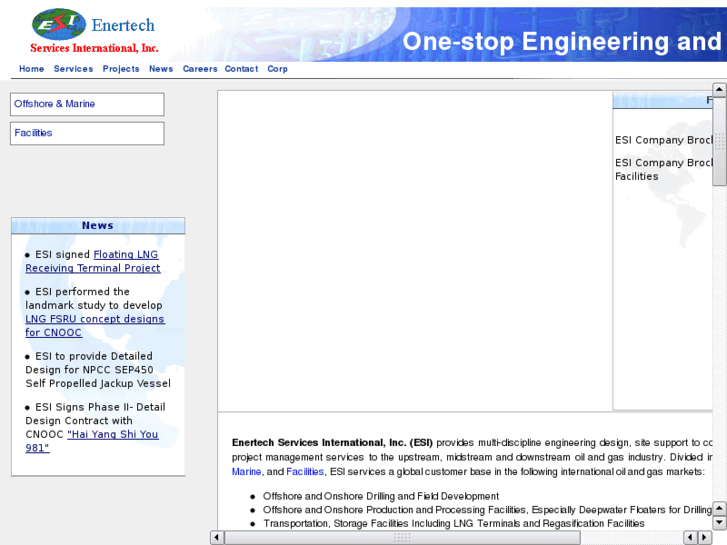Click the upper panel vertical scrollbar thumb
Viewport: 727px width, 545px height.
719,141
